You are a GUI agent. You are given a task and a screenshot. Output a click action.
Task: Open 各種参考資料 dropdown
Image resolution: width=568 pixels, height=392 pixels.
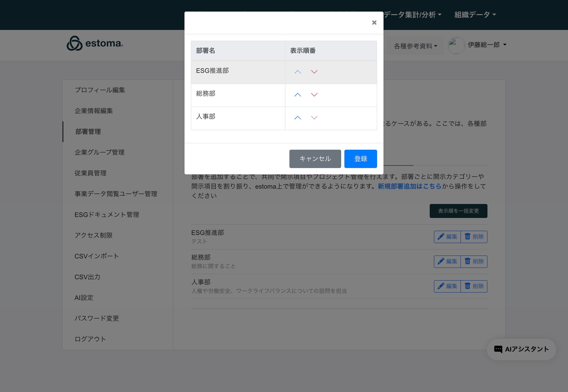[x=415, y=46]
